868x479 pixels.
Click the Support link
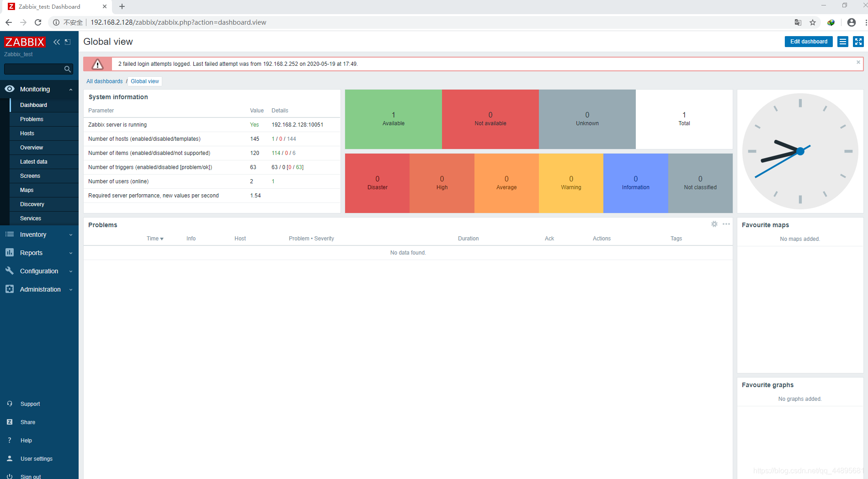point(30,404)
